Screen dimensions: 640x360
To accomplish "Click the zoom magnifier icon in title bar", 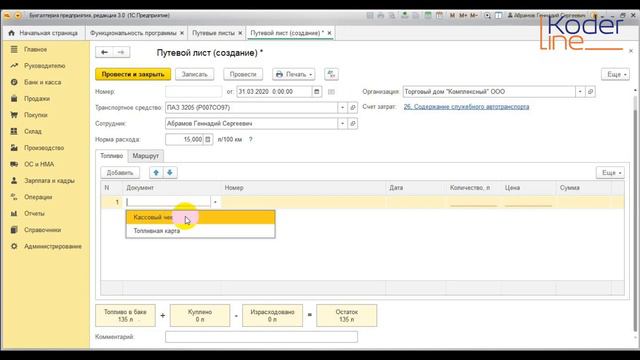I will (487, 16).
